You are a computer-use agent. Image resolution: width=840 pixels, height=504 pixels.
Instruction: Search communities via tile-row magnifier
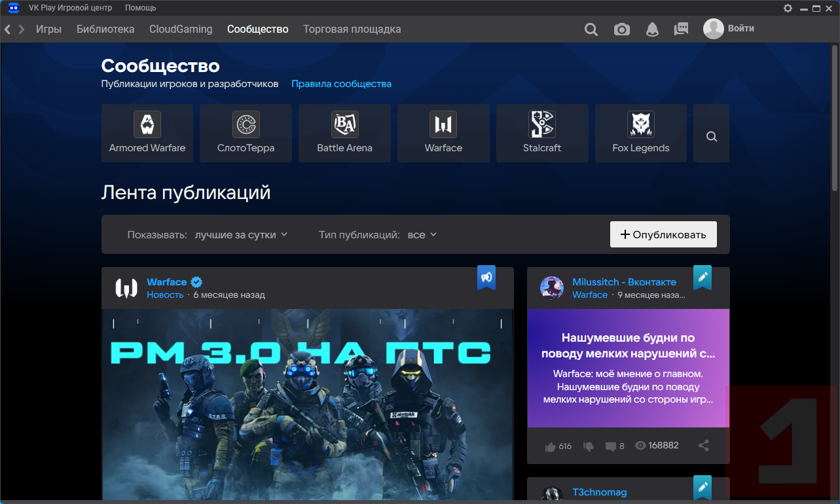click(712, 137)
